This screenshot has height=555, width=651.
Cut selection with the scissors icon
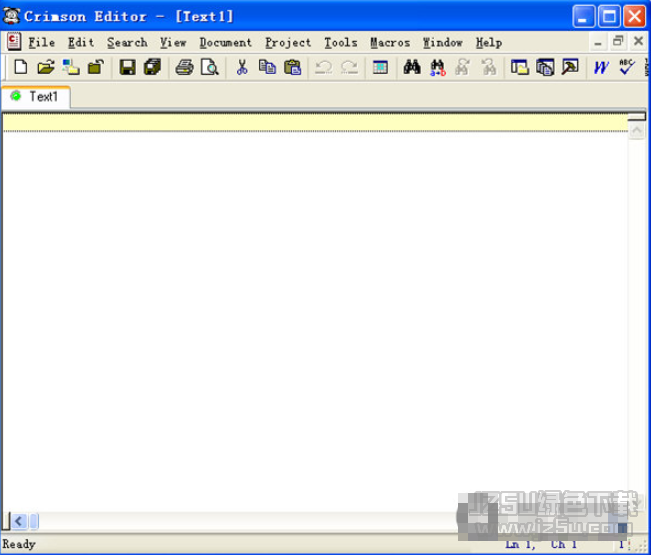[x=242, y=67]
